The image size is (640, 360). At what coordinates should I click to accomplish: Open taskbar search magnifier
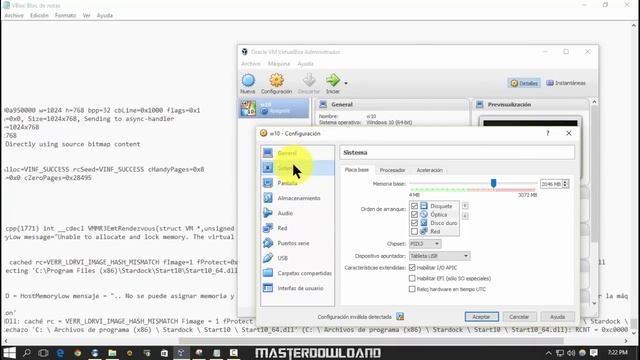[x=27, y=353]
